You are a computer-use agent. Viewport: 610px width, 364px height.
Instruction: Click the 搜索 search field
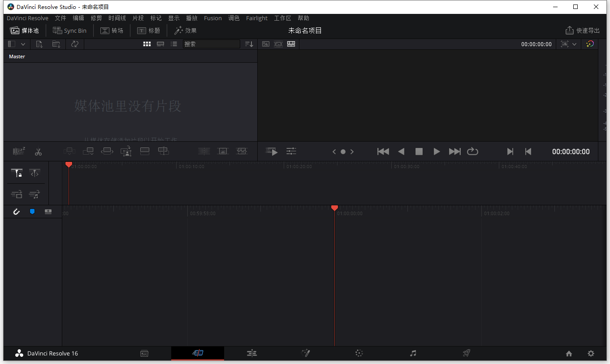pyautogui.click(x=212, y=44)
